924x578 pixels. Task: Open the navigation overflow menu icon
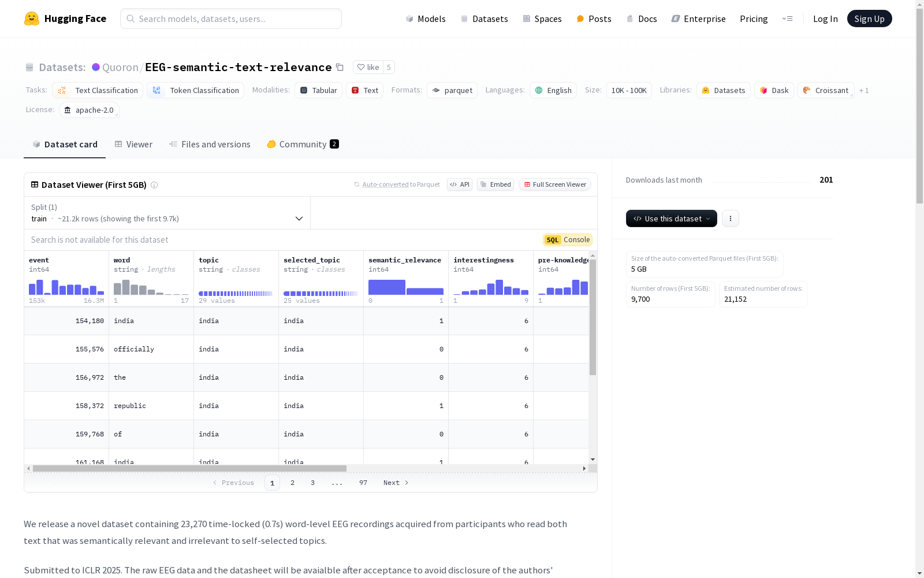point(787,18)
